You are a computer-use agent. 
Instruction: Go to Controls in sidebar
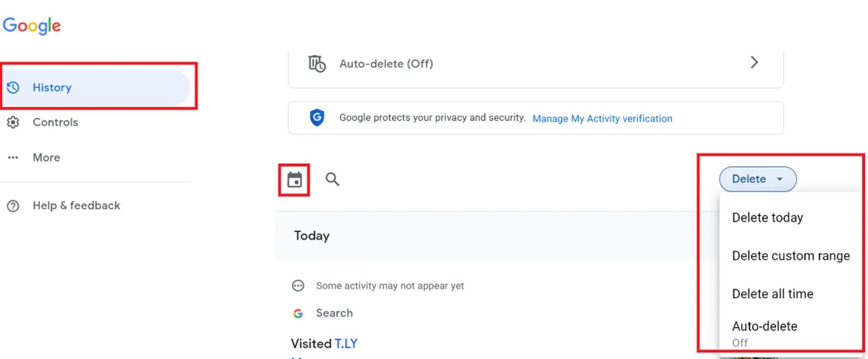[x=55, y=122]
